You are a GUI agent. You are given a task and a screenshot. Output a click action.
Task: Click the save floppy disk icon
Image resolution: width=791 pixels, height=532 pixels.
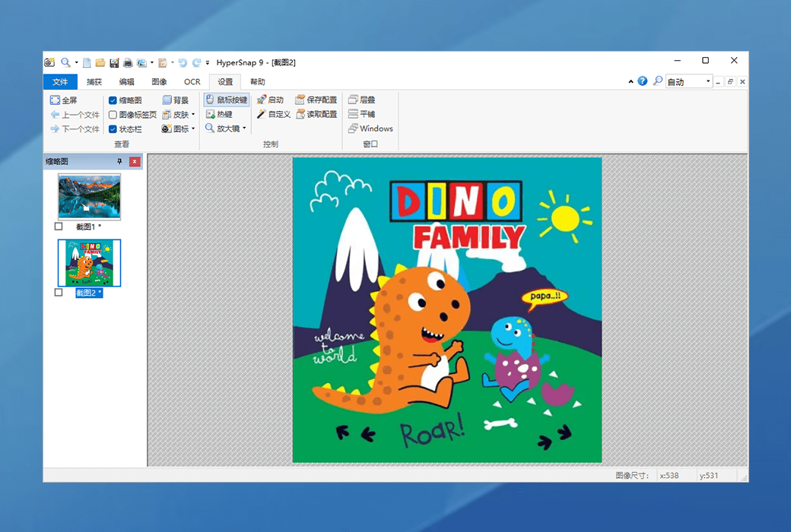pyautogui.click(x=113, y=62)
